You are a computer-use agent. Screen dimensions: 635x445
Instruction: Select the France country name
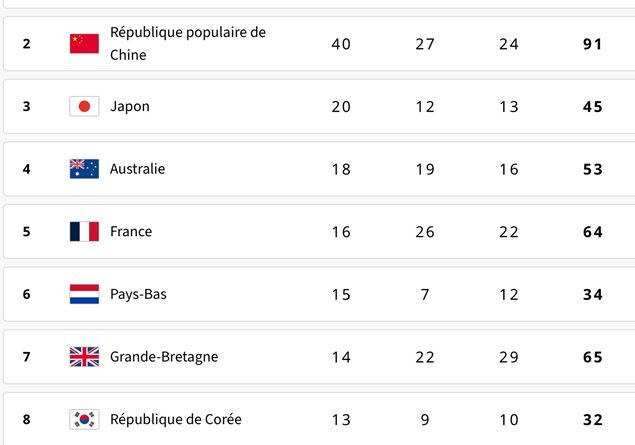click(131, 232)
